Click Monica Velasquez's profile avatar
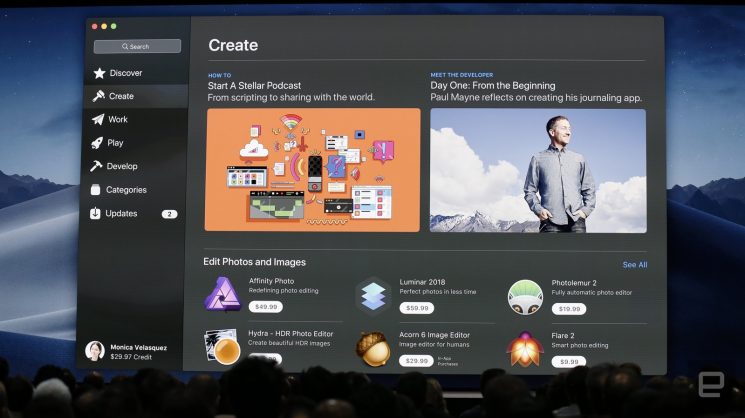745x418 pixels. 95,351
